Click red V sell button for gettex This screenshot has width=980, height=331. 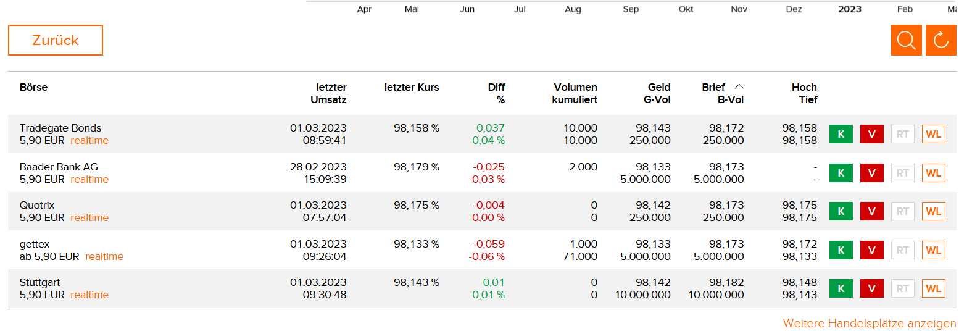(x=871, y=250)
